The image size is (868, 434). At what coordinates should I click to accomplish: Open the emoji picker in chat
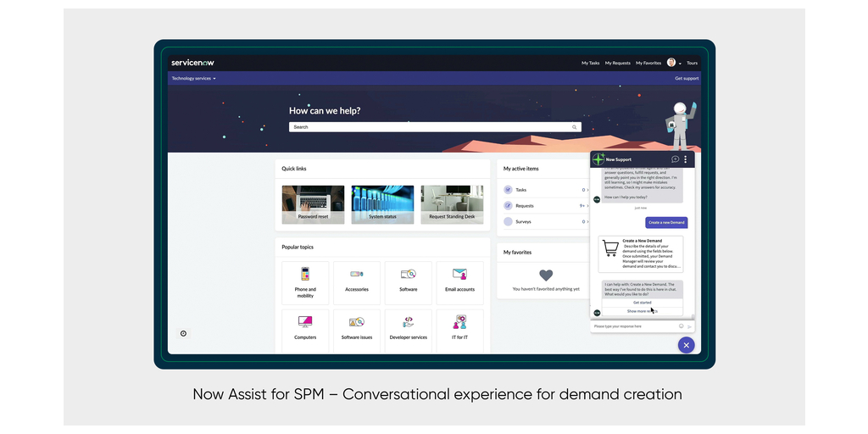[x=682, y=326]
